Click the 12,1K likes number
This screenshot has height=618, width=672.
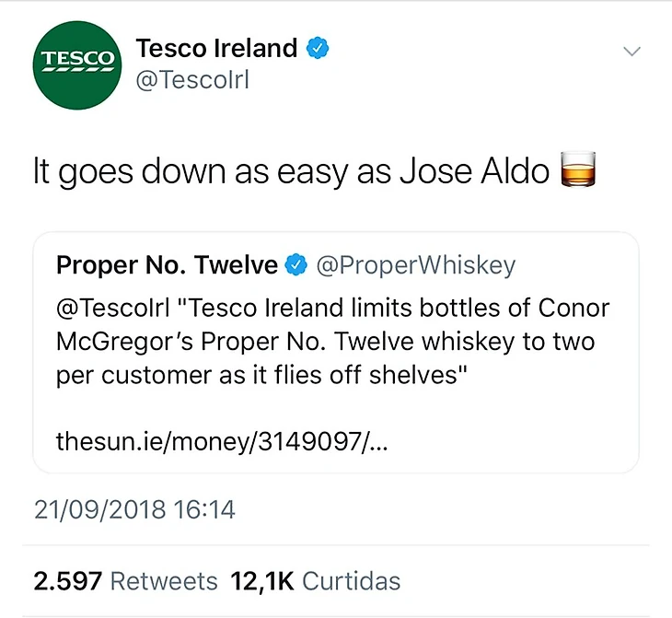click(x=261, y=581)
